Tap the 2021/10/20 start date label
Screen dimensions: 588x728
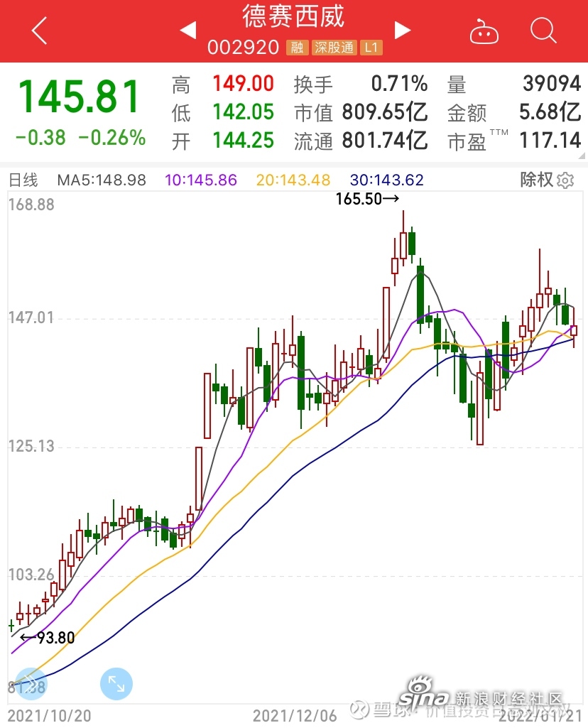coord(50,715)
